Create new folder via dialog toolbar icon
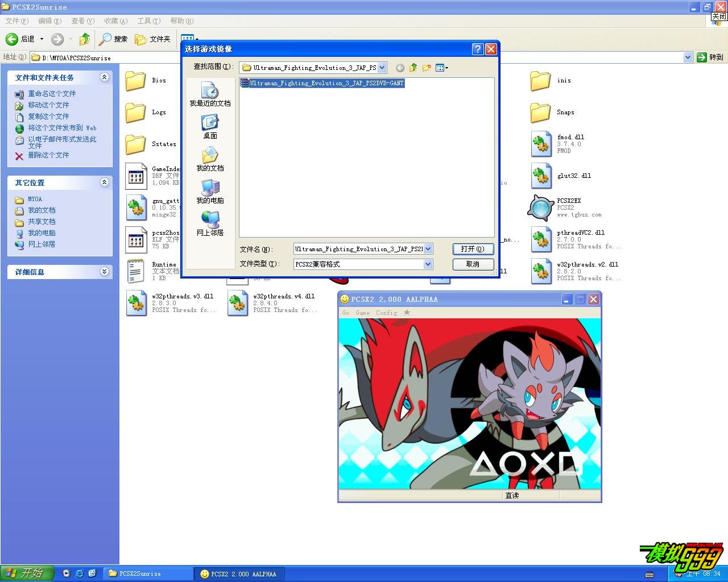The width and height of the screenshot is (728, 582). click(x=427, y=68)
